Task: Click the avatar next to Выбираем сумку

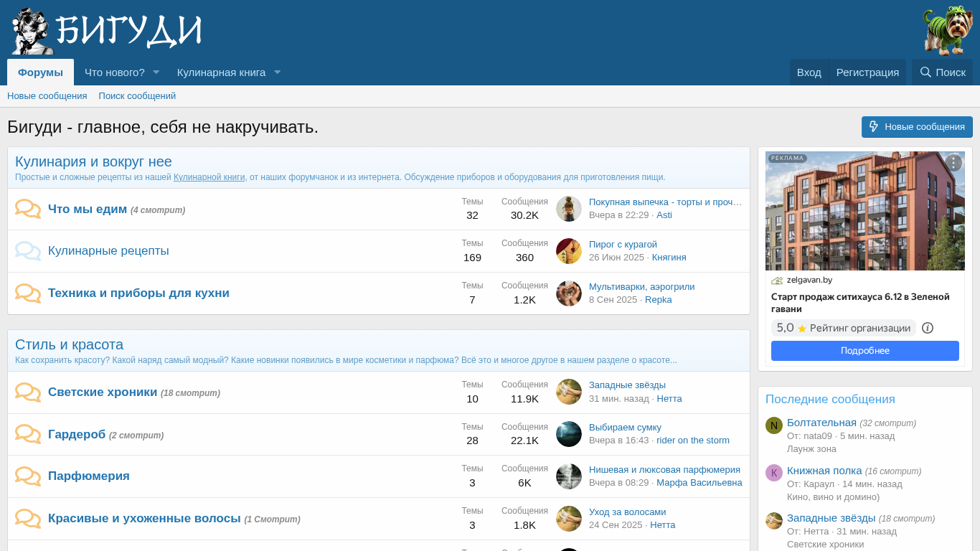Action: pos(569,434)
